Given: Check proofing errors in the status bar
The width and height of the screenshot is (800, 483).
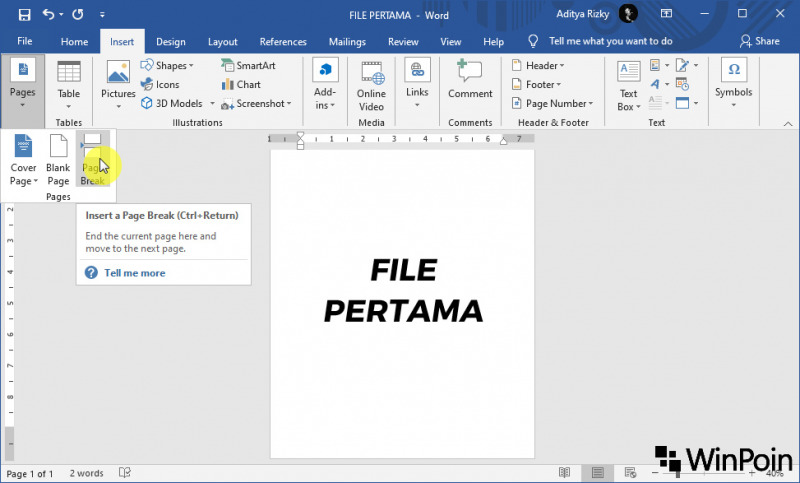Looking at the screenshot, I should (124, 473).
